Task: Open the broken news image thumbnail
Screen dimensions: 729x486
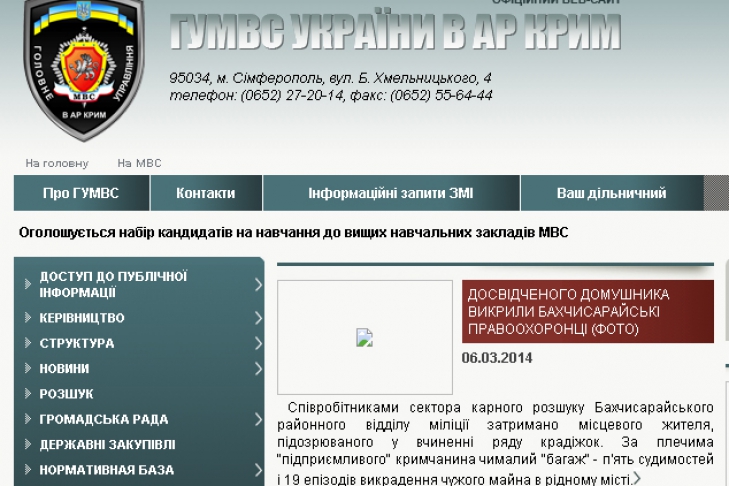Action: pyautogui.click(x=364, y=338)
